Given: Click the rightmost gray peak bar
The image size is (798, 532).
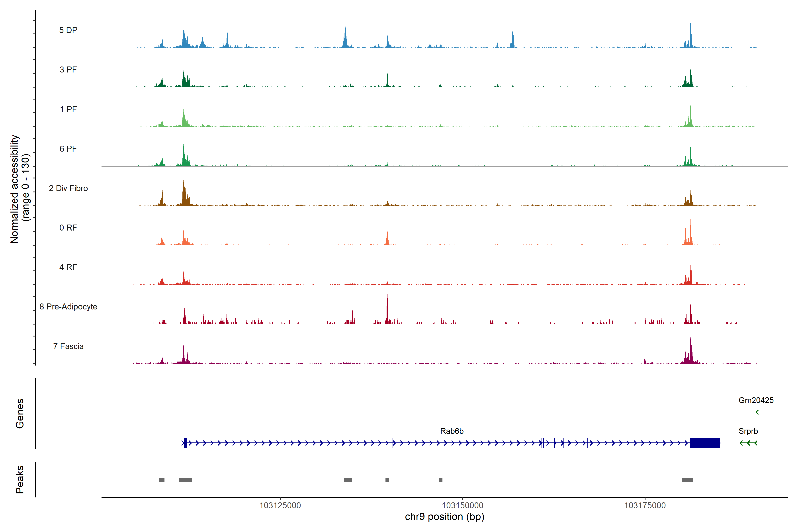Looking at the screenshot, I should (x=687, y=480).
